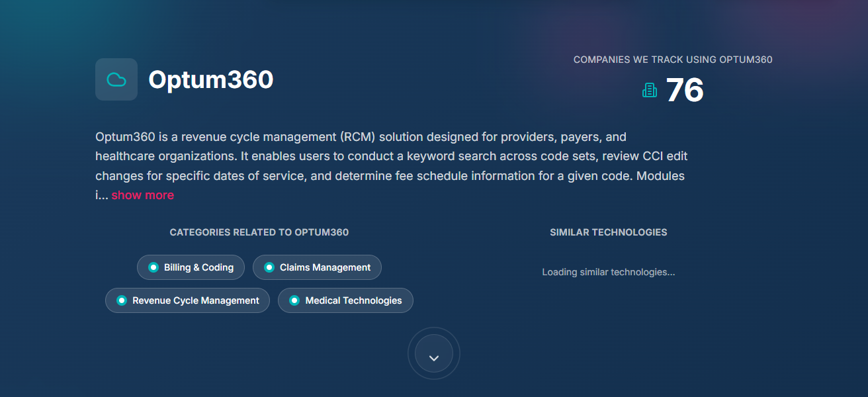The height and width of the screenshot is (397, 868).
Task: Click the circular scroll-down chevron button
Action: click(434, 354)
